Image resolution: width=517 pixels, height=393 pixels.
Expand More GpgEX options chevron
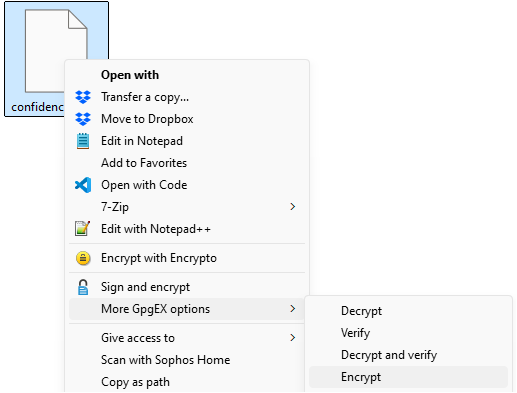[293, 309]
